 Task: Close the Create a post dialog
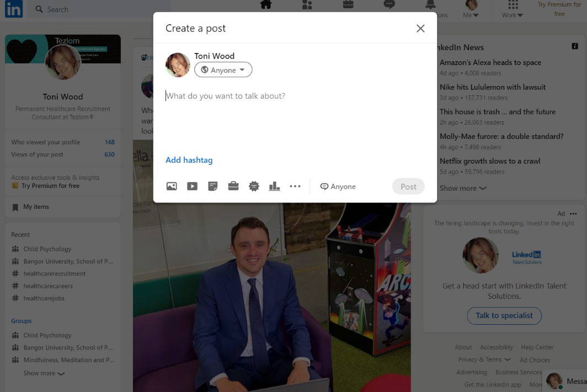coord(420,29)
